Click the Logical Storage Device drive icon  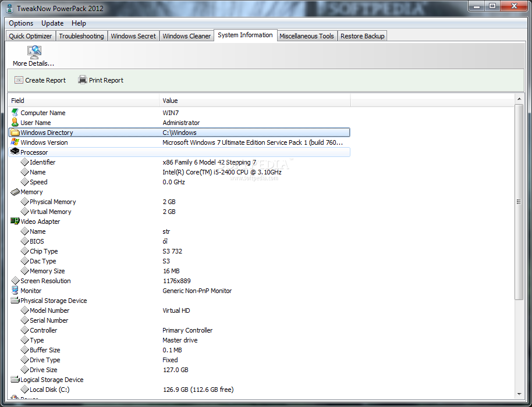[15, 379]
